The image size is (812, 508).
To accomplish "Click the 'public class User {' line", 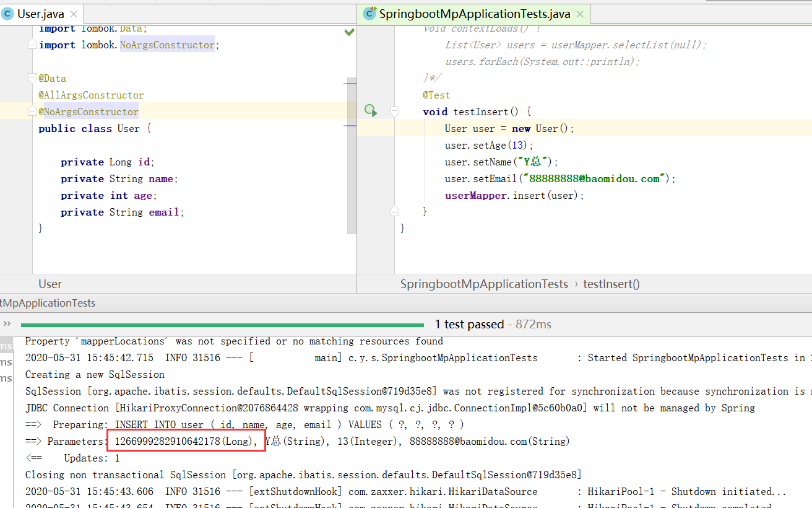I will 95,128.
